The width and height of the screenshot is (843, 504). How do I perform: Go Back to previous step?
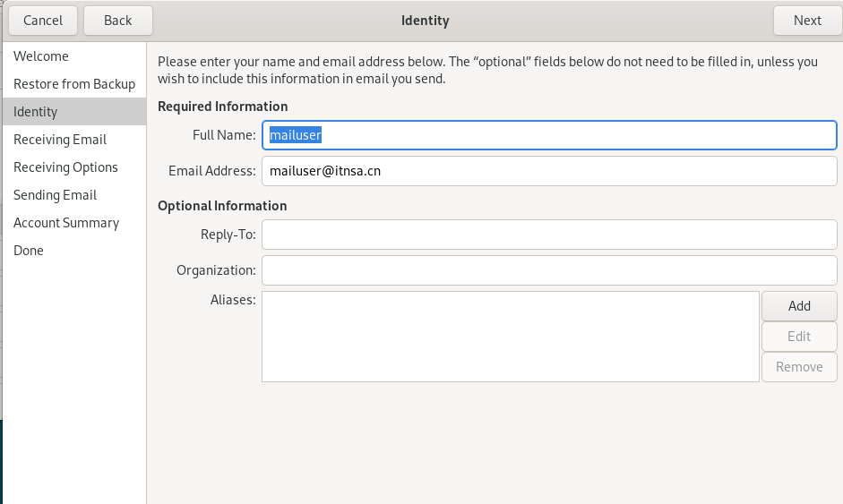pyautogui.click(x=117, y=21)
